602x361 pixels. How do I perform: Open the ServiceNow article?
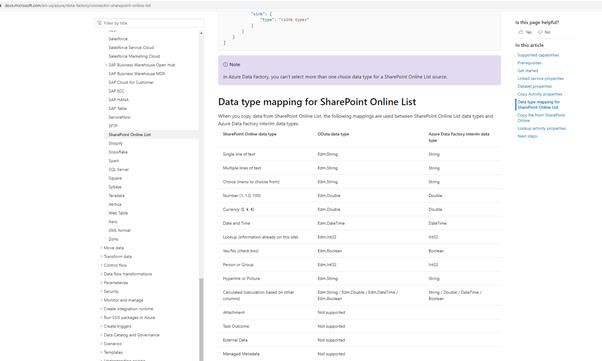(119, 117)
